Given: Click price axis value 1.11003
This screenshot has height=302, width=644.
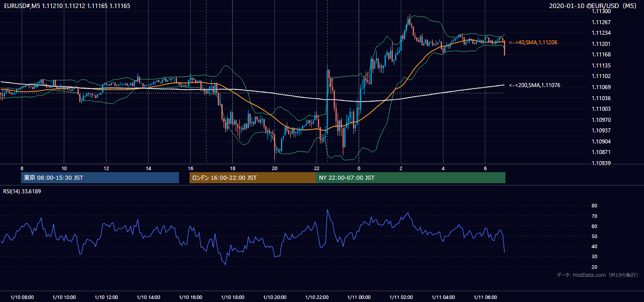Looking at the screenshot, I should [x=600, y=109].
